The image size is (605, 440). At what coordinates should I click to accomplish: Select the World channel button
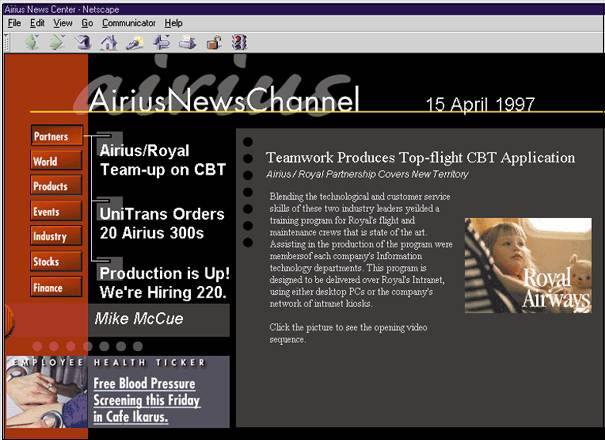pyautogui.click(x=56, y=161)
